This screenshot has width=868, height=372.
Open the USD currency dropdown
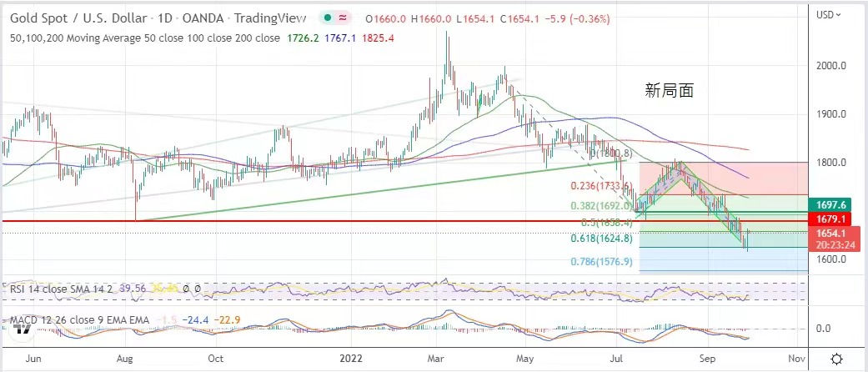(837, 14)
